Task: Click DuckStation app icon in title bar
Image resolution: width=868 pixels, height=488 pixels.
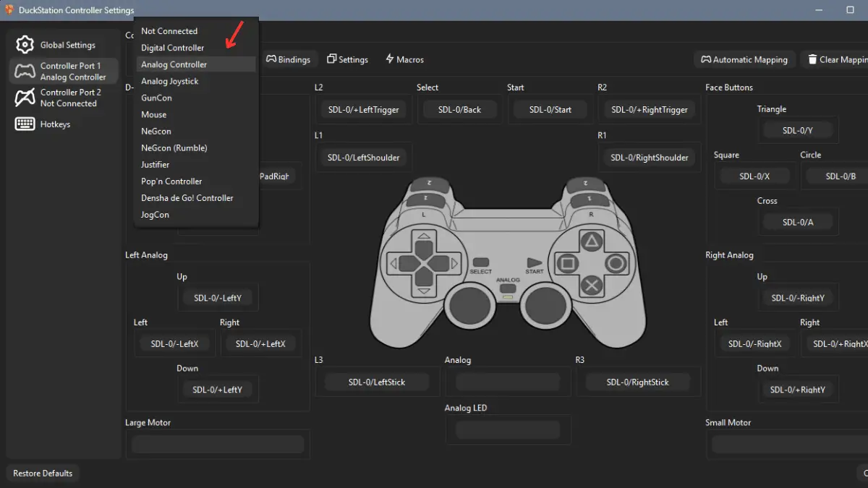Action: (x=9, y=10)
